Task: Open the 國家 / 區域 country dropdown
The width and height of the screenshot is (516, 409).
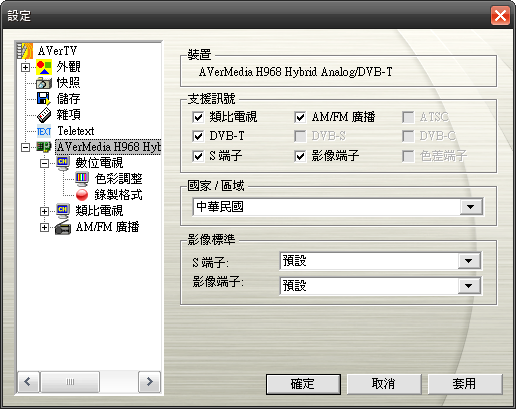Action: (x=471, y=207)
